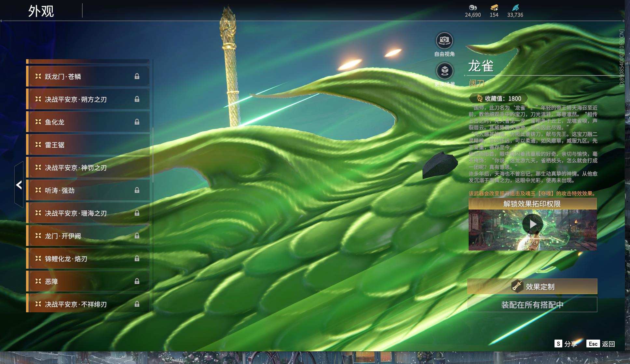630x364 pixels.
Task: Click lock icon on 恶障 row
Action: (137, 281)
